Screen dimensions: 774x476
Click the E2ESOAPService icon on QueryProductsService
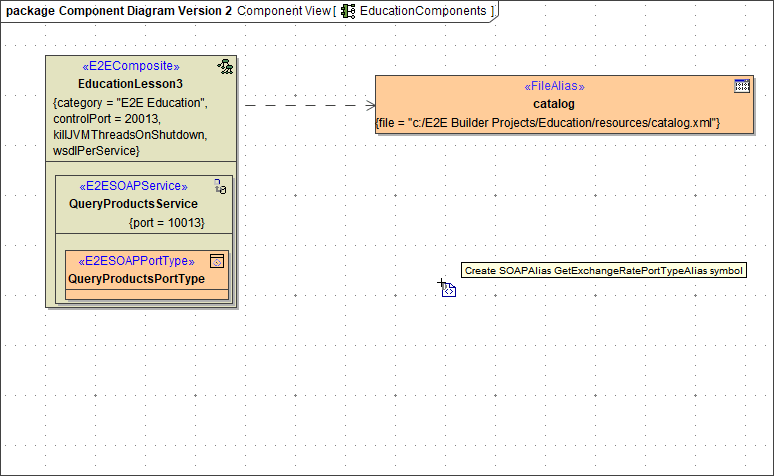coord(221,186)
